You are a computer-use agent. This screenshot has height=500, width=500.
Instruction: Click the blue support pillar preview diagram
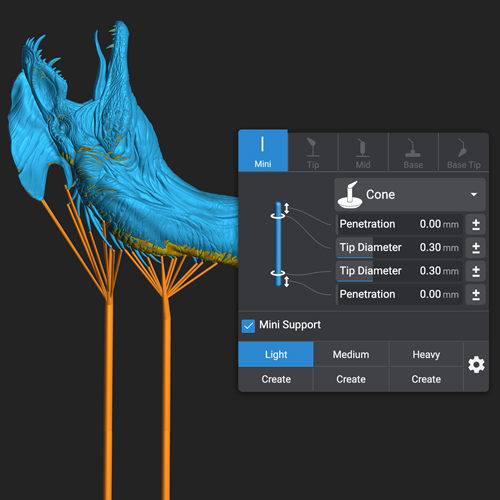coord(279,244)
